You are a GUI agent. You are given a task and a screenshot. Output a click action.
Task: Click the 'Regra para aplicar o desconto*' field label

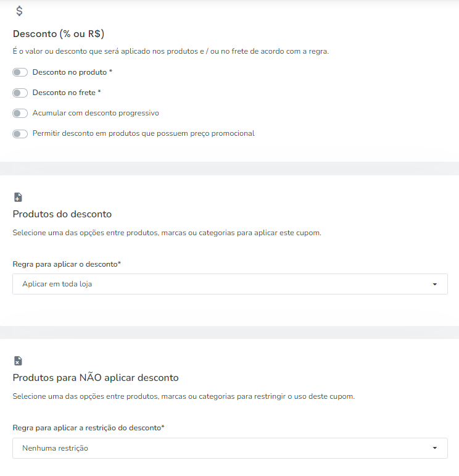point(67,264)
